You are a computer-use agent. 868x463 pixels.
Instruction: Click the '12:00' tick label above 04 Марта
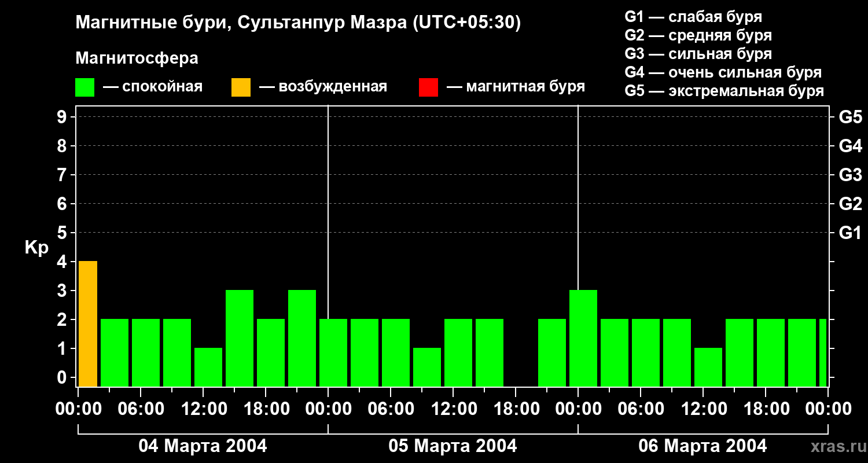pos(203,409)
